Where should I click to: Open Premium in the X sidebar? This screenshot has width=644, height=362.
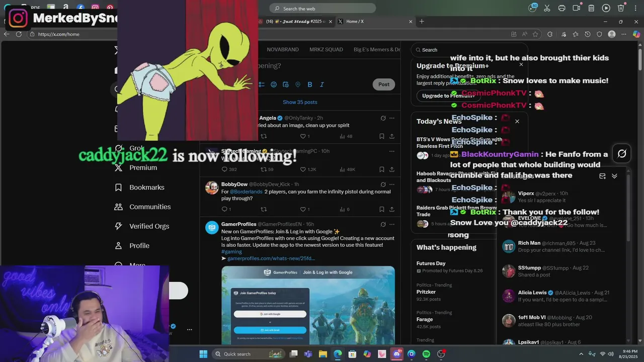pos(136,168)
